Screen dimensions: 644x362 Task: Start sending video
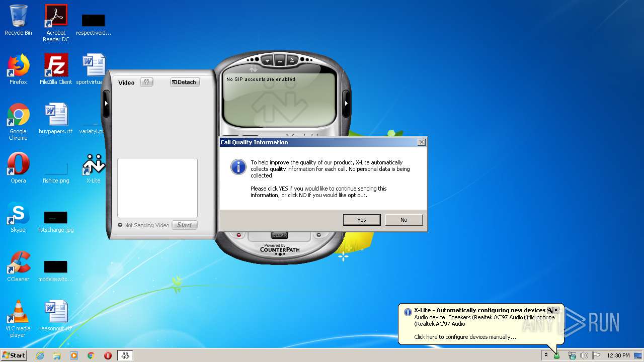[x=184, y=225]
